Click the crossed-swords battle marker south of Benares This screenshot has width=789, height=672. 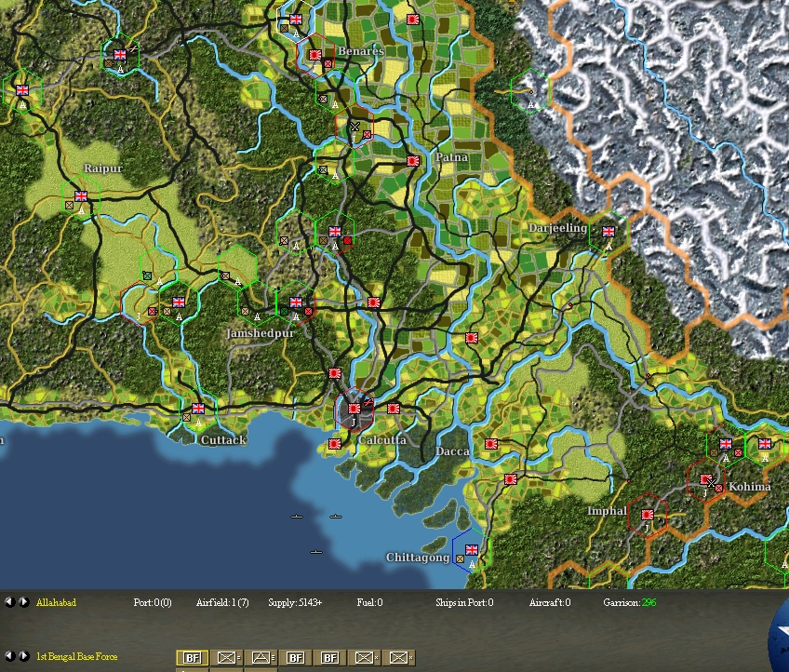[x=354, y=126]
